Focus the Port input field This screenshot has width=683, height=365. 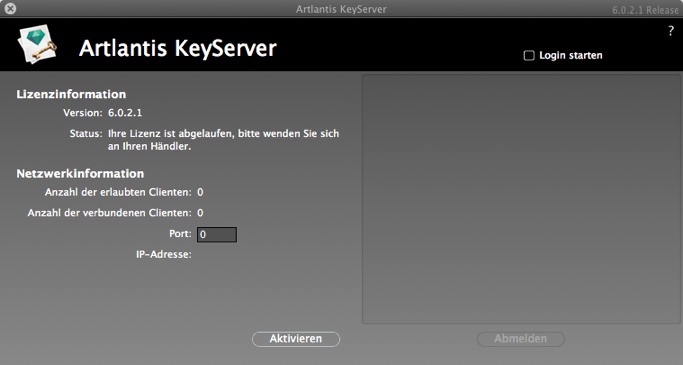coord(217,234)
